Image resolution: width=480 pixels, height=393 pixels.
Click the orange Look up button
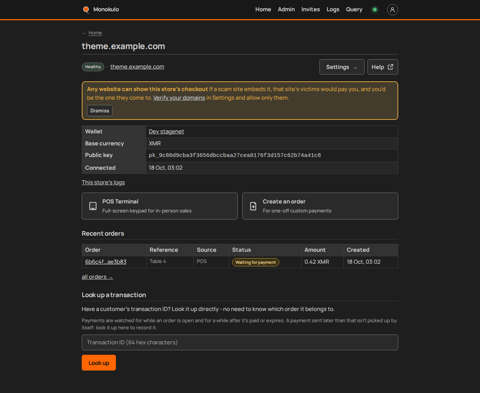tap(99, 363)
